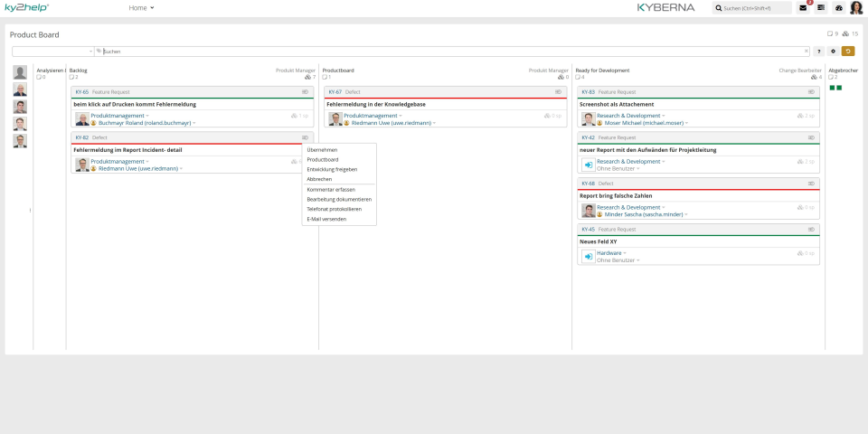
Task: Open ticket link KY-65
Action: (x=82, y=92)
